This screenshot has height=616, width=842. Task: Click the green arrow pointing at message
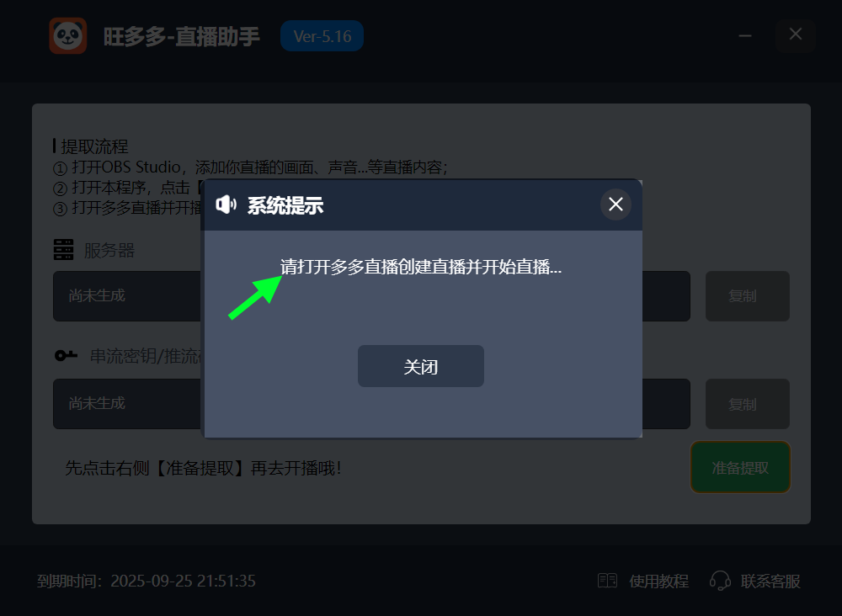click(255, 298)
